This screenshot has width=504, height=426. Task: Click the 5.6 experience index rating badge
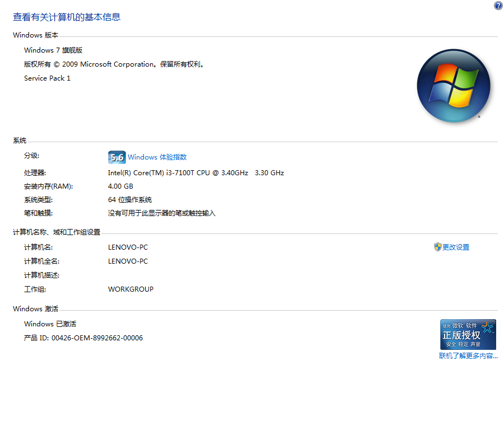pos(116,157)
